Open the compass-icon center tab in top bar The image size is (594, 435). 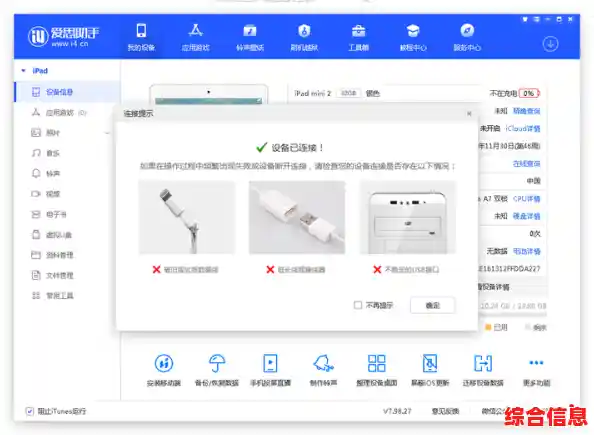click(x=467, y=37)
